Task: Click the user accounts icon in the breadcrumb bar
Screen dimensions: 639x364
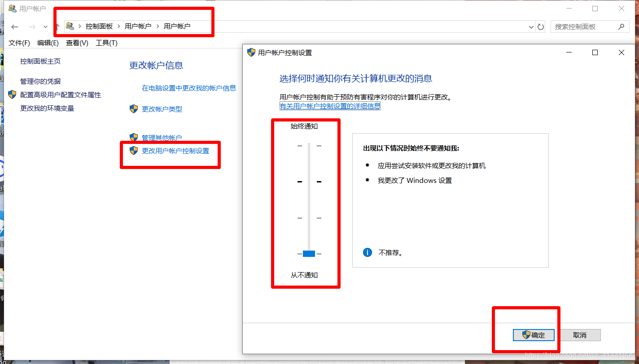Action: point(70,26)
